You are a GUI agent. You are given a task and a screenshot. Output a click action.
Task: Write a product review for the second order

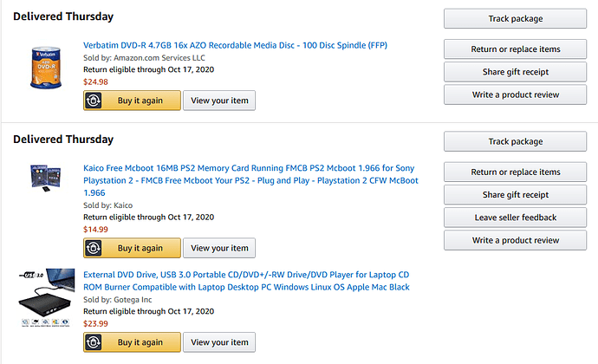click(x=516, y=240)
